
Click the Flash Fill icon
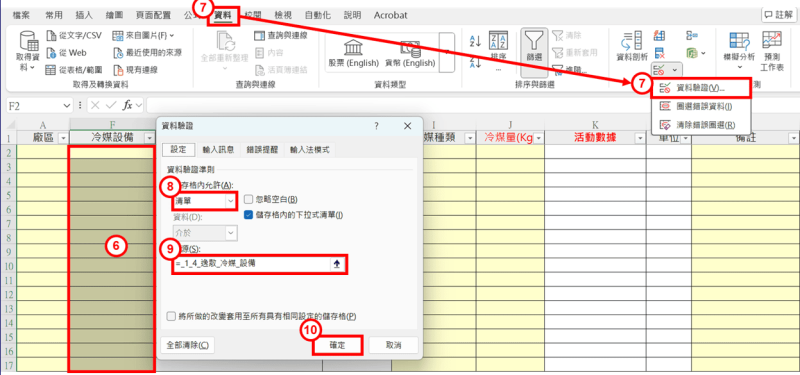[x=659, y=36]
